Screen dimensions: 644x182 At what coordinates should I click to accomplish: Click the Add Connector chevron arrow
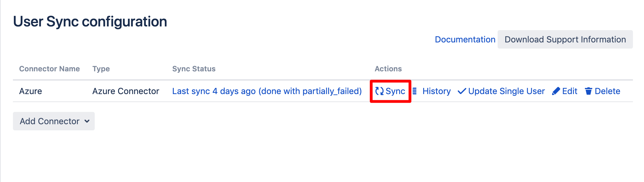[87, 121]
